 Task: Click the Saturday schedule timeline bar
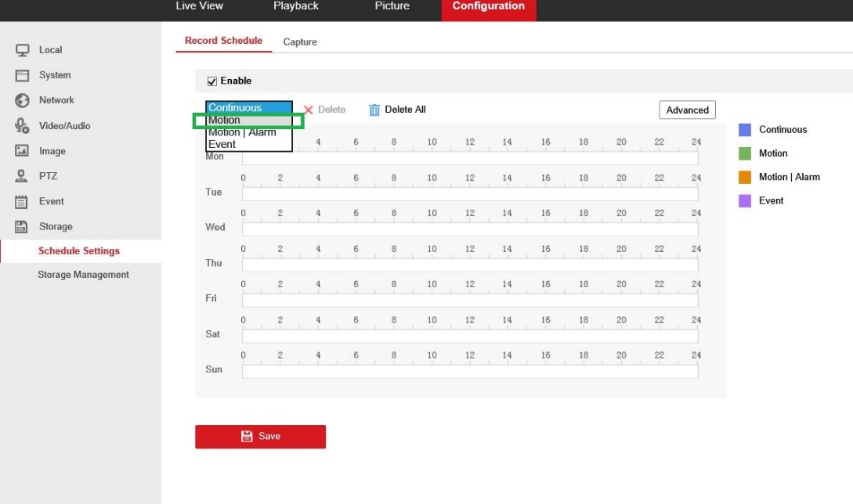pyautogui.click(x=470, y=336)
